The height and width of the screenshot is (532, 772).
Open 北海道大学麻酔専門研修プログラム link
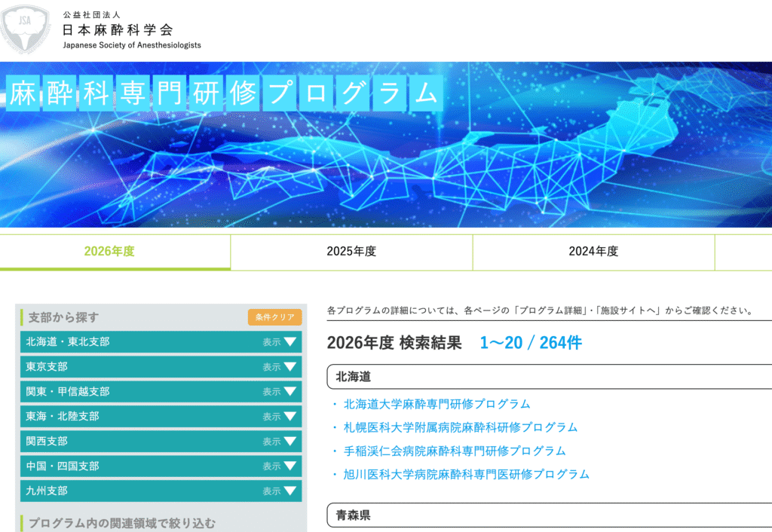click(437, 404)
